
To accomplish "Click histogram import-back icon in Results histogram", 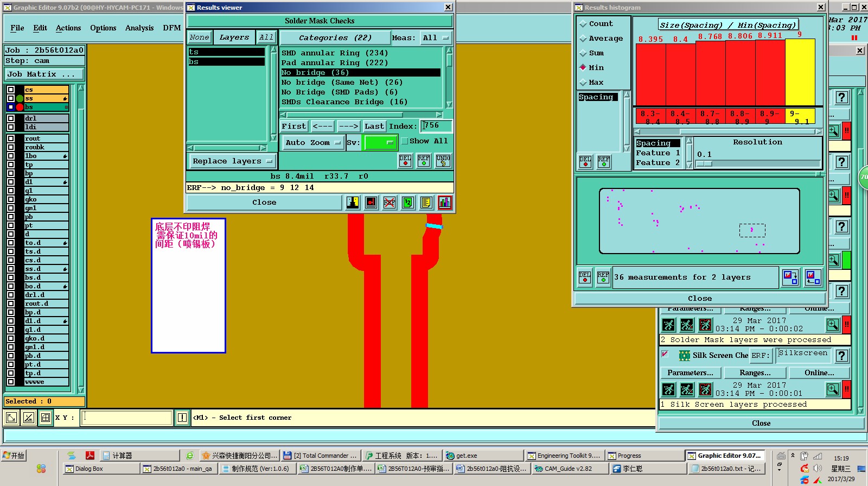I will pos(813,277).
